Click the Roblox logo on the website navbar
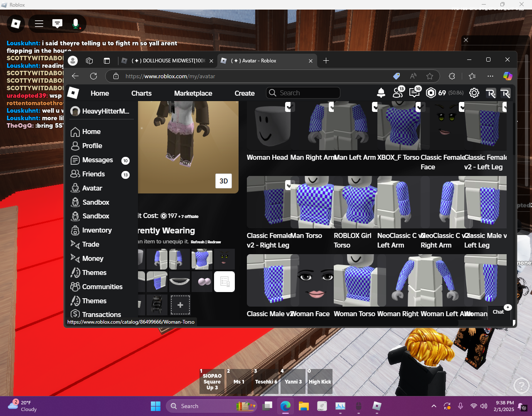 click(73, 93)
